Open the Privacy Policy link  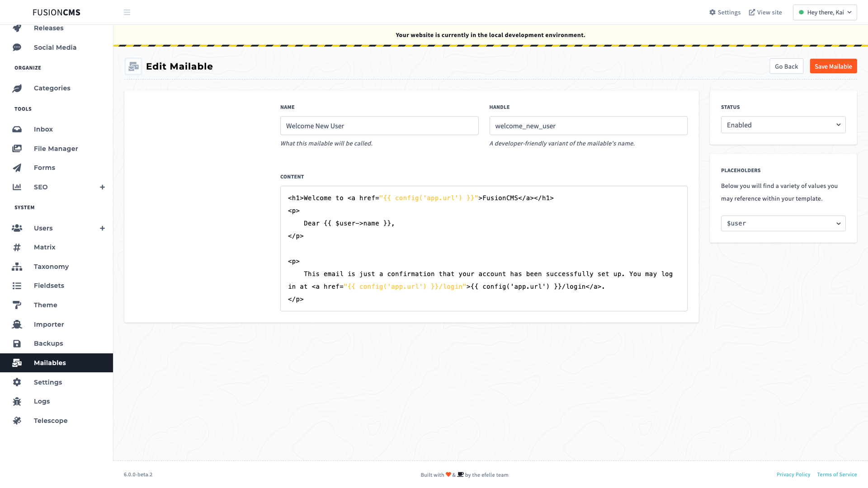pyautogui.click(x=793, y=474)
